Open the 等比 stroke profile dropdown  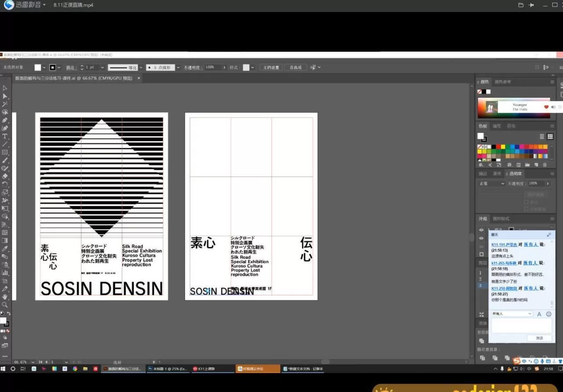coord(141,68)
